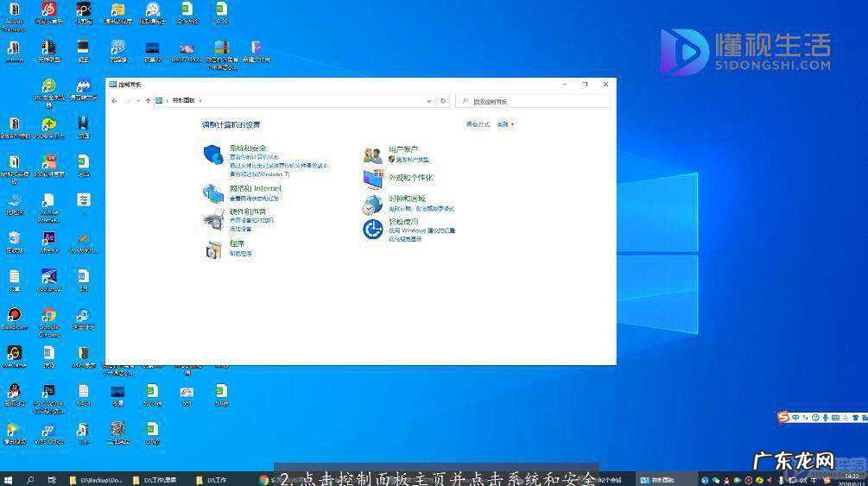Viewport: 868px width, 486px height.
Task: Click the back navigation arrow
Action: point(115,101)
